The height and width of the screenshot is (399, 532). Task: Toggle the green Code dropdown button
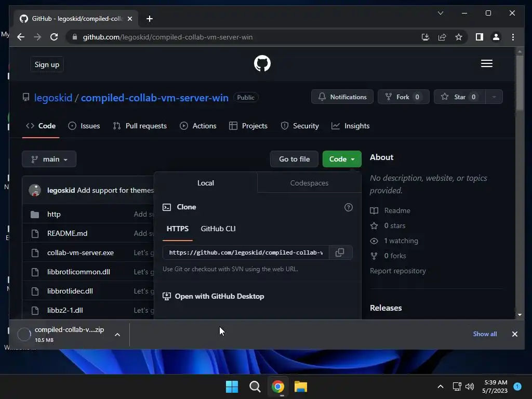(x=342, y=159)
